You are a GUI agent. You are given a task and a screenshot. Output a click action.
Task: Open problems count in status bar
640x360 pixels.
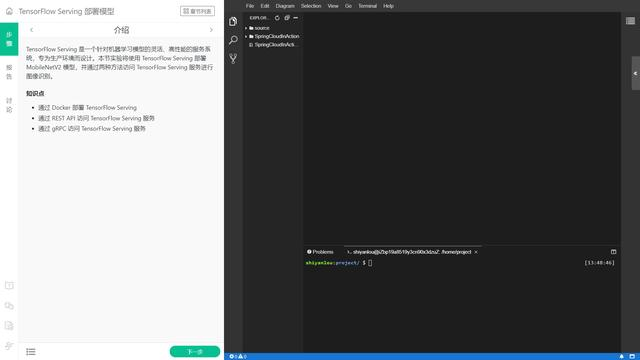click(238, 356)
